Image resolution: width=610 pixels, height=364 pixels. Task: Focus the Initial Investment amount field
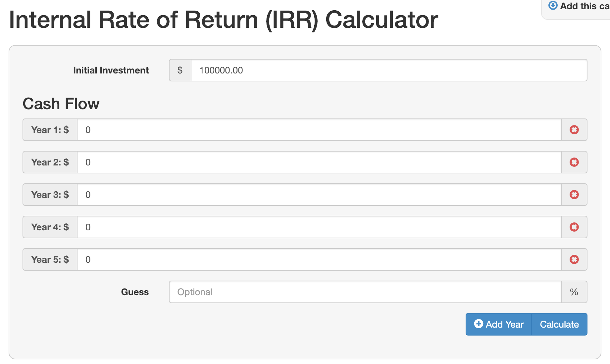point(389,70)
